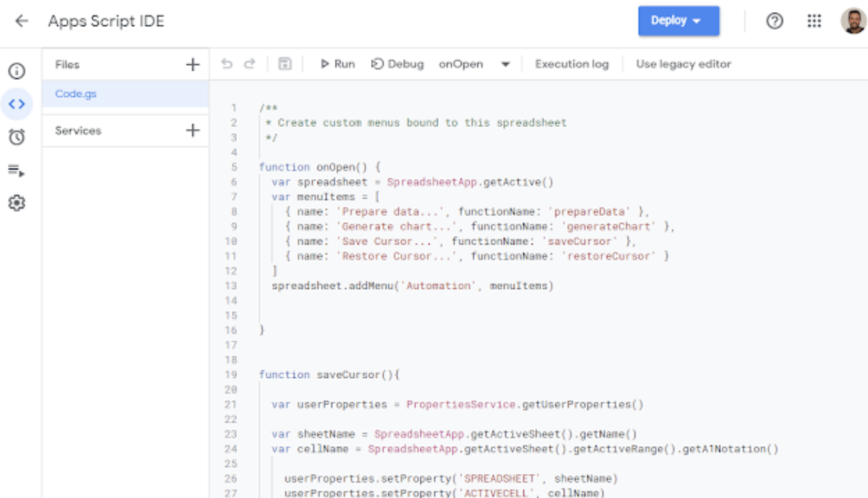Click the 'var cellName' code line
Screen dimensions: 868x498
(525, 449)
